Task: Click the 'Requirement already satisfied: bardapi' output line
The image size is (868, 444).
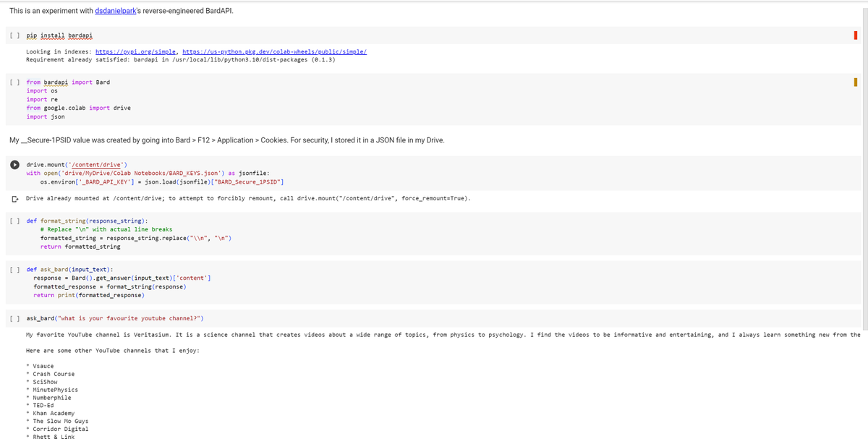Action: [180, 60]
